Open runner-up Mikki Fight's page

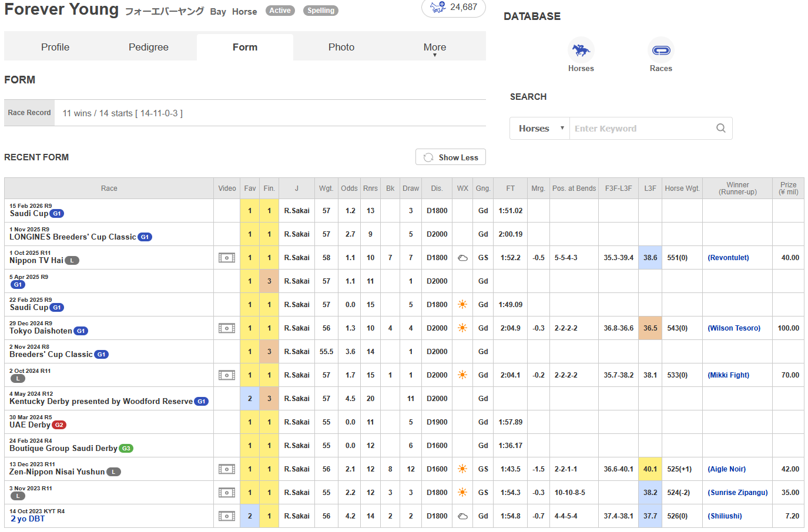[x=728, y=375]
